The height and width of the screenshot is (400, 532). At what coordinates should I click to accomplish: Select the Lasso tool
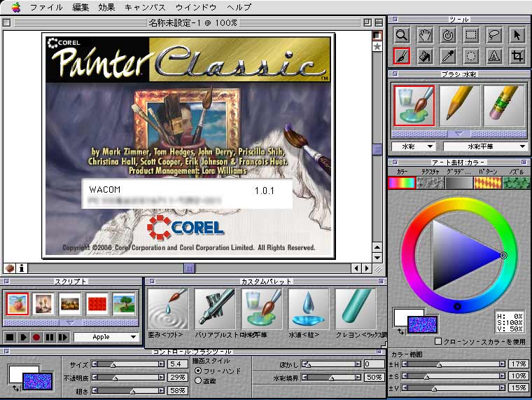pos(494,35)
